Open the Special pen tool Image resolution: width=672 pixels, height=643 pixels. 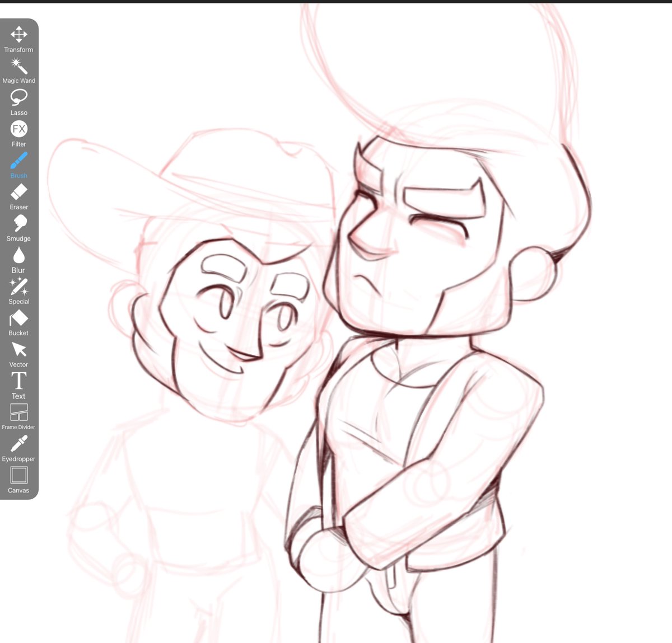(x=18, y=291)
